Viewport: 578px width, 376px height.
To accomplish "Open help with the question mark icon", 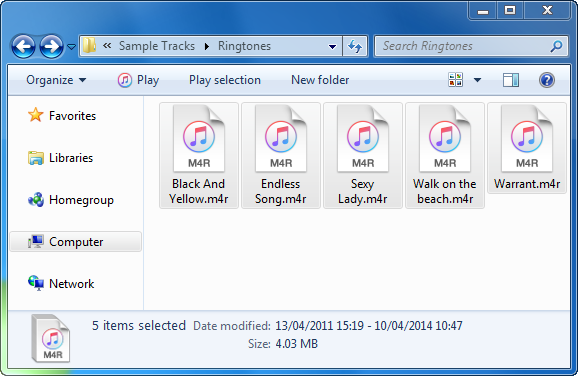I will click(x=547, y=80).
